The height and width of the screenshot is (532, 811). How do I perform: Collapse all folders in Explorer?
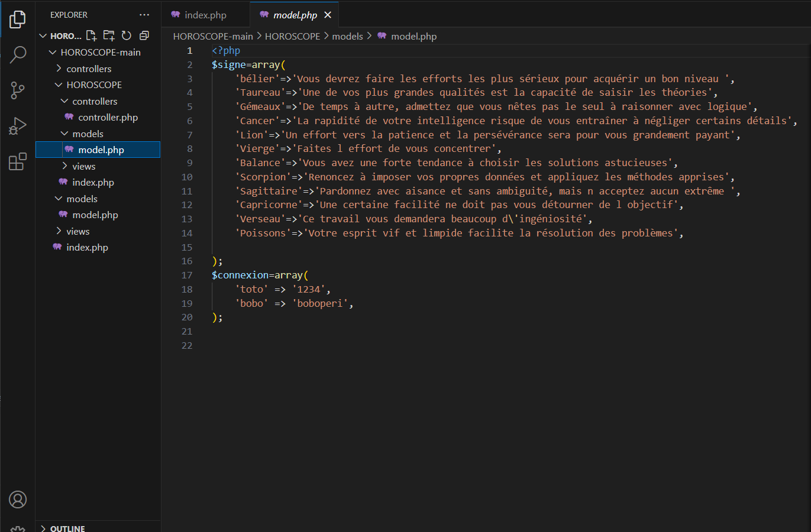[x=144, y=35]
